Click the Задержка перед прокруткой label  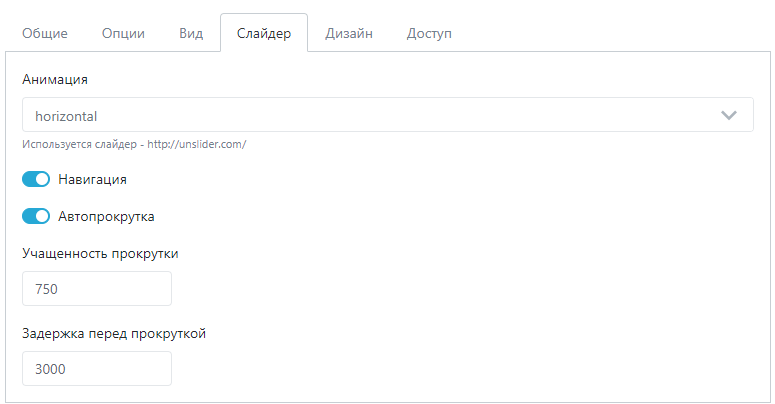pos(114,334)
